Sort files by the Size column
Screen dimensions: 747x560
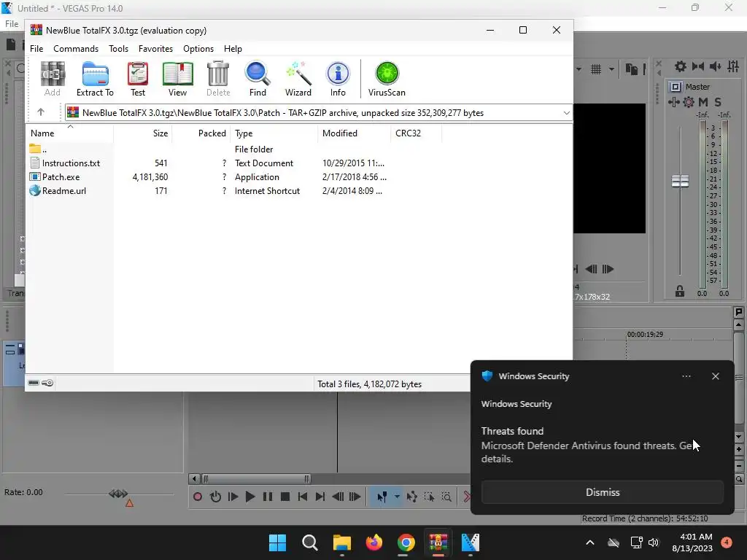coord(143,133)
